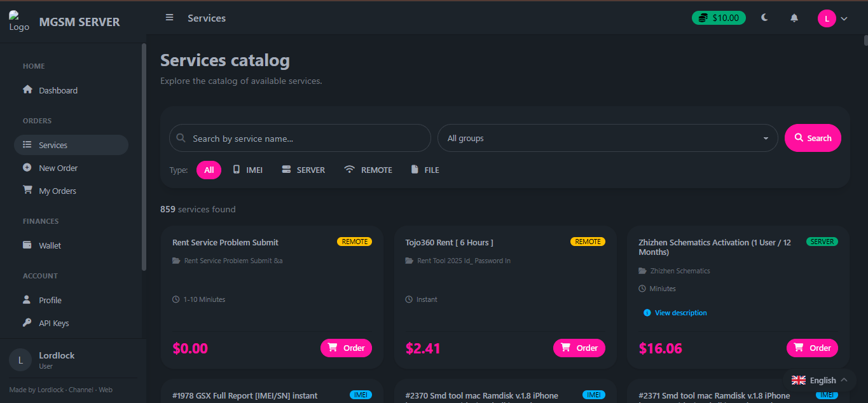Go to New Order in sidebar
The image size is (868, 403).
pos(58,168)
